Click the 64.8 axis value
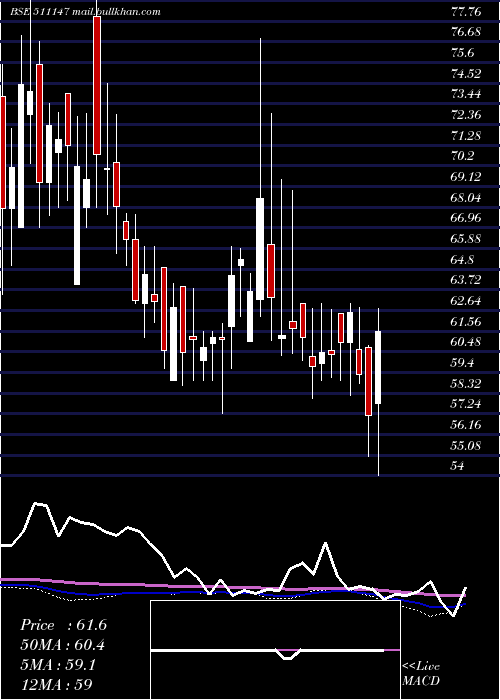The width and height of the screenshot is (500, 700). coord(463,259)
